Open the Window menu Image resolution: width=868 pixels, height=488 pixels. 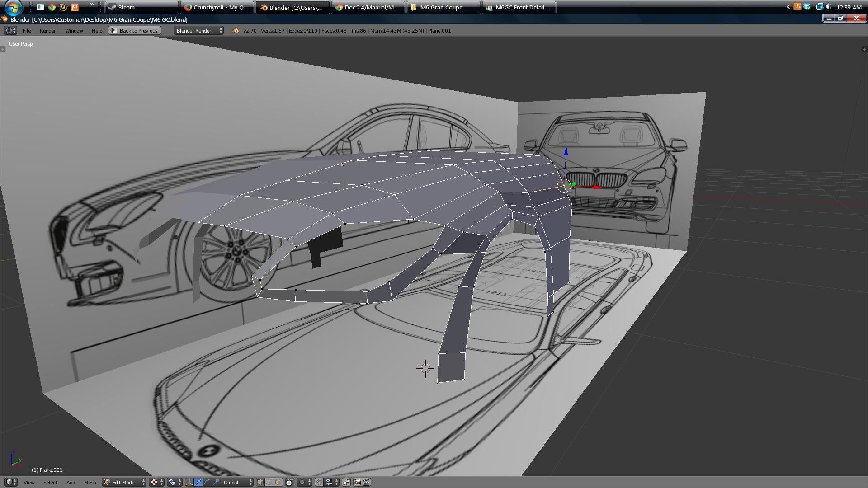coord(74,30)
